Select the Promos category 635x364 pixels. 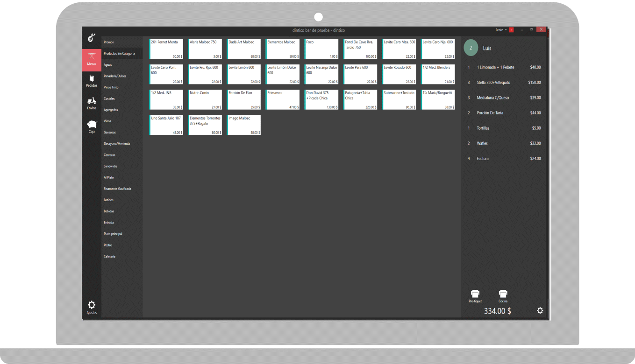click(x=122, y=42)
